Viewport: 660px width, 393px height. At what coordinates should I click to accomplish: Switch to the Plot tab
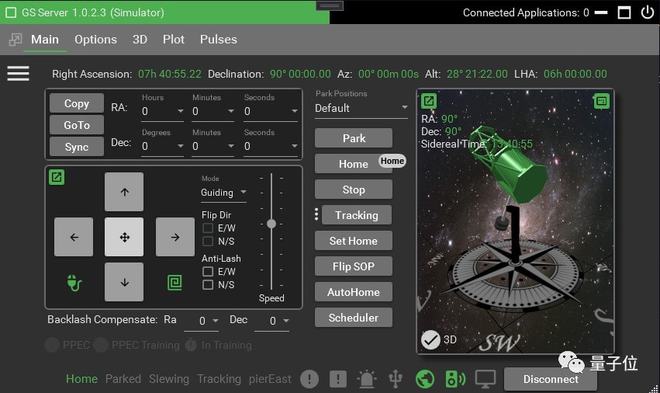pos(173,40)
